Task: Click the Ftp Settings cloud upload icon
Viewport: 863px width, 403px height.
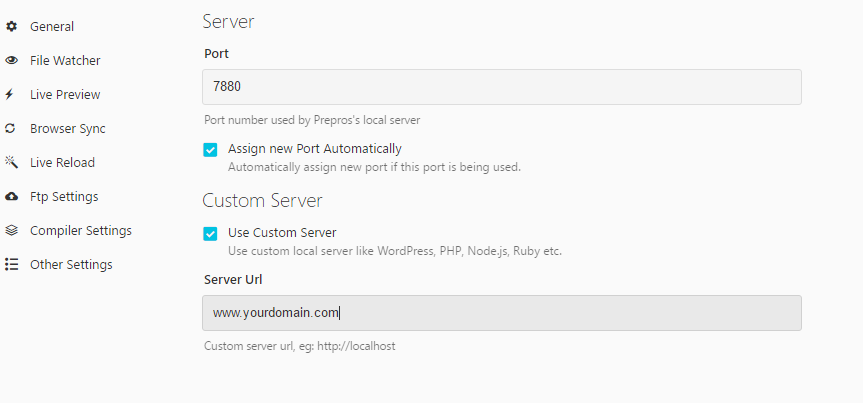Action: click(x=12, y=197)
